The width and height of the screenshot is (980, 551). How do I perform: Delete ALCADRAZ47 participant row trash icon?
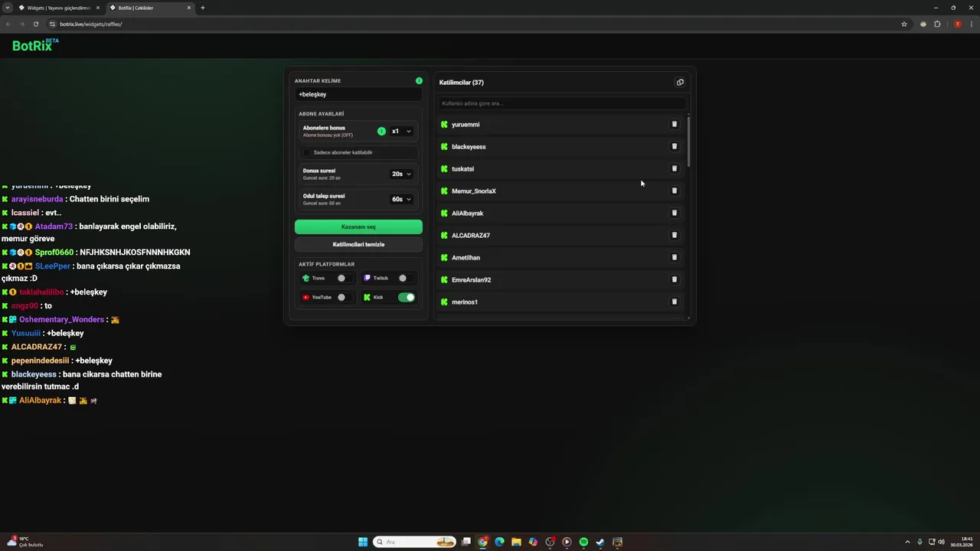(675, 235)
